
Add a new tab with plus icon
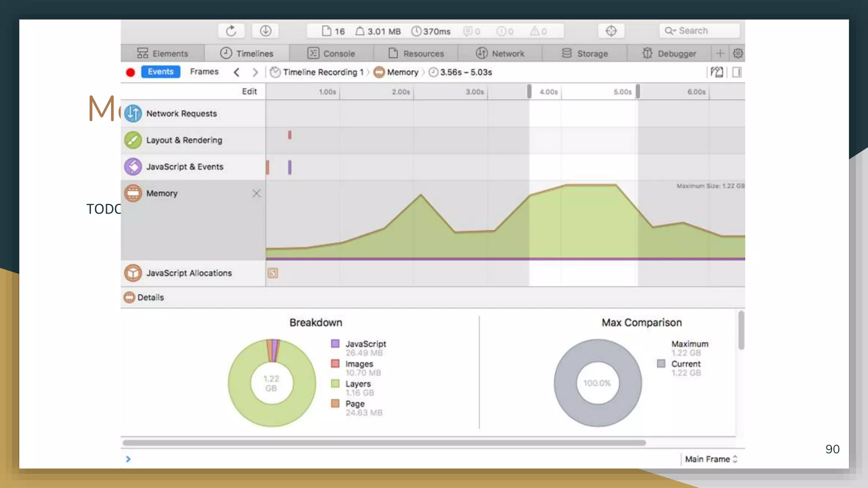(x=720, y=53)
